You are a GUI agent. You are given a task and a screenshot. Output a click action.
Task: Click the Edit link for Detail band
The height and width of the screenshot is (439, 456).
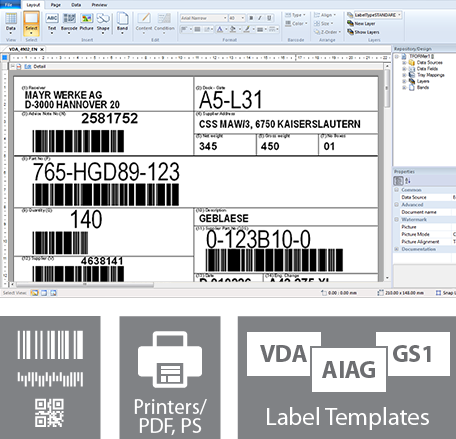click(x=28, y=66)
